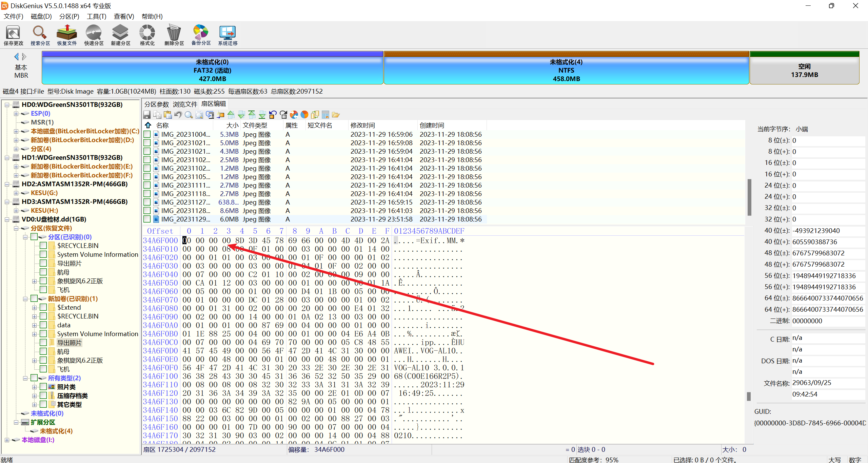Click the calculator icon in sector editor toolbar

(x=325, y=115)
